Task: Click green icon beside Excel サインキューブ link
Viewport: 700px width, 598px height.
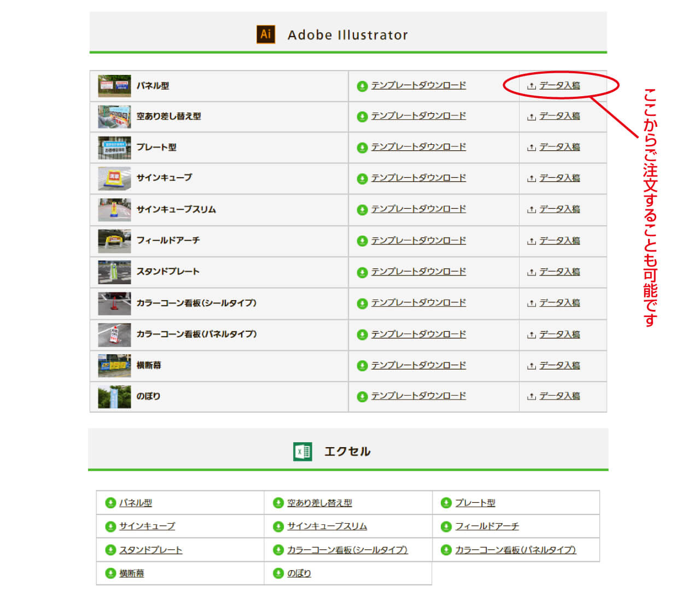Action: (x=110, y=526)
